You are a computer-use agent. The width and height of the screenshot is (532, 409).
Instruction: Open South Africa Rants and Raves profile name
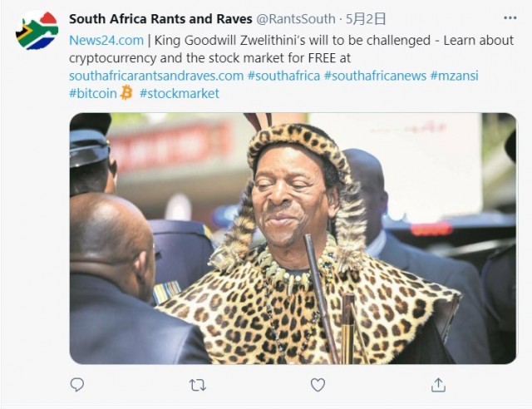[x=160, y=18]
